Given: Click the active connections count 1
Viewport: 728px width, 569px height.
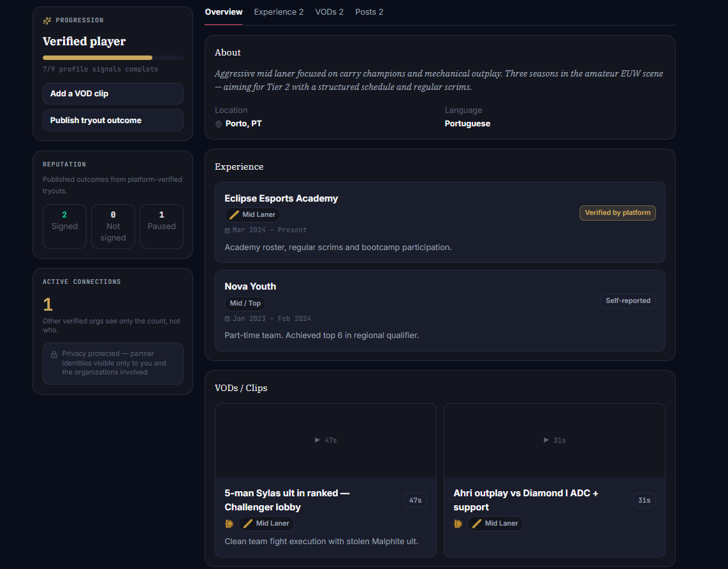Looking at the screenshot, I should [48, 305].
